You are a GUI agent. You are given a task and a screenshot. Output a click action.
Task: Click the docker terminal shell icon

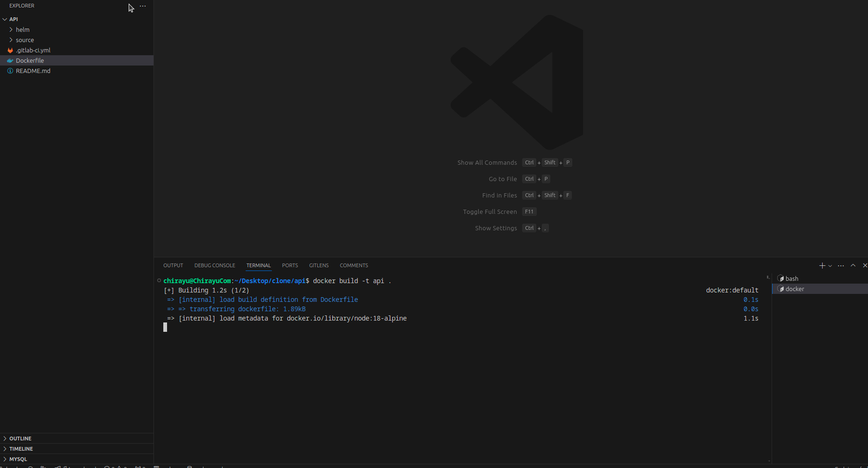pos(780,289)
